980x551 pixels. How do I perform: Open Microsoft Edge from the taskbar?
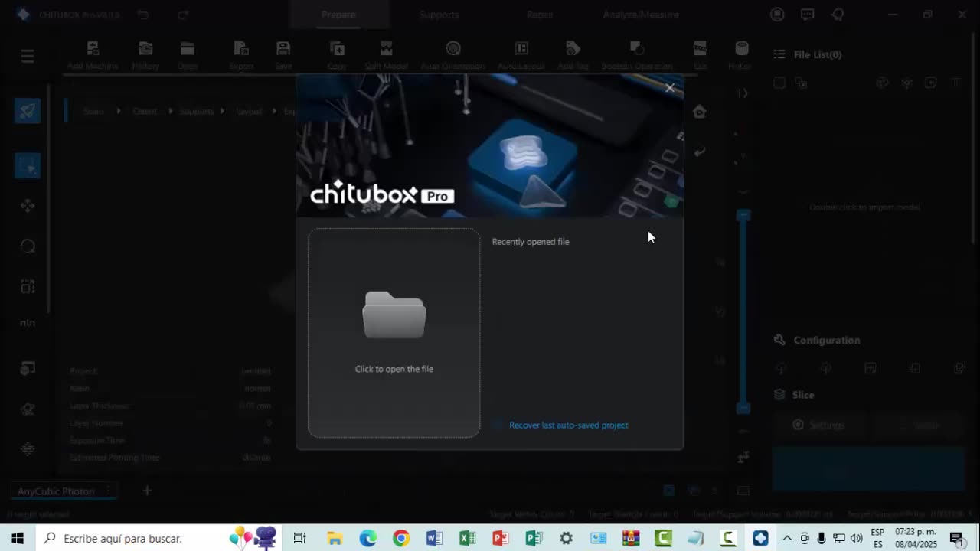[x=368, y=539]
